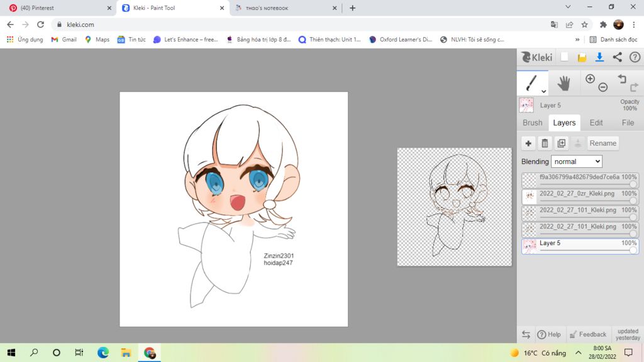Click the kleki.com address bar
The width and height of the screenshot is (644, 362).
tap(300, 25)
